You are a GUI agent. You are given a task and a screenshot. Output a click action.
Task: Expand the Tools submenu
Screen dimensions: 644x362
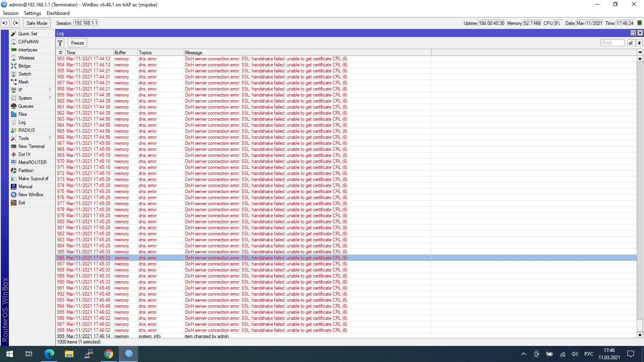tap(50, 138)
